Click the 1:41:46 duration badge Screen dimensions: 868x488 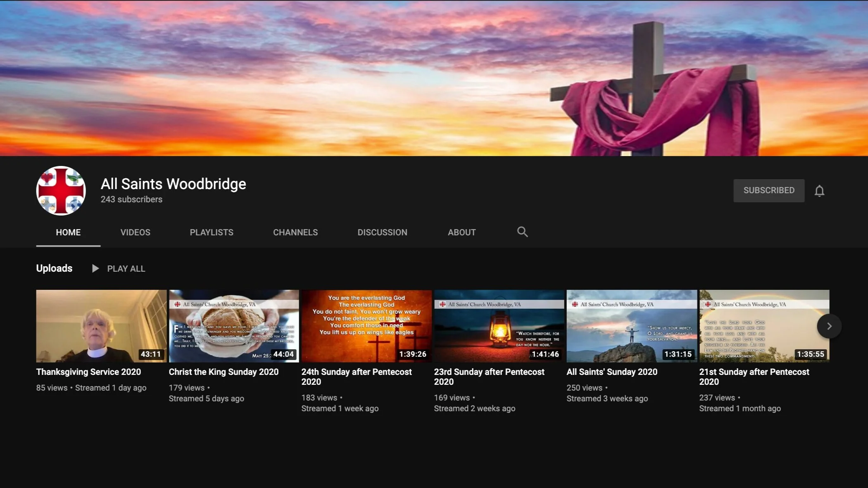point(545,354)
